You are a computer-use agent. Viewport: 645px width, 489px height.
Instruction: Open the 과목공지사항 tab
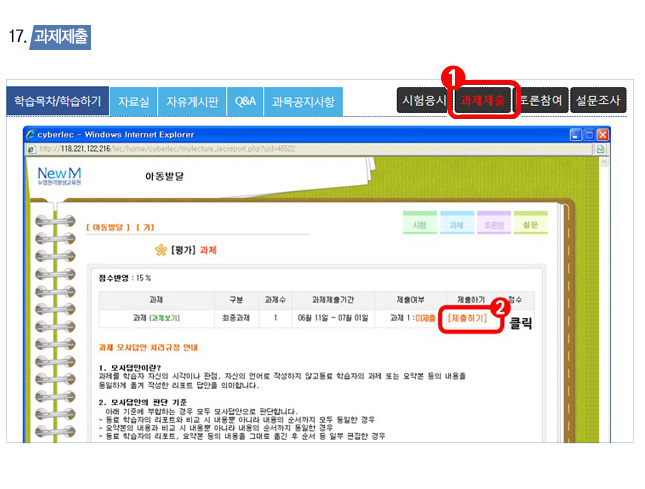coord(303,101)
